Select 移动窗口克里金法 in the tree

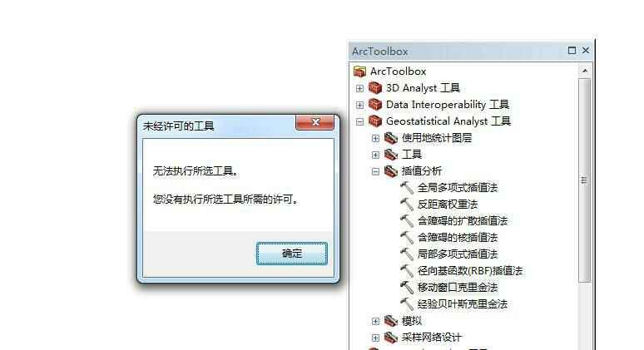[458, 287]
